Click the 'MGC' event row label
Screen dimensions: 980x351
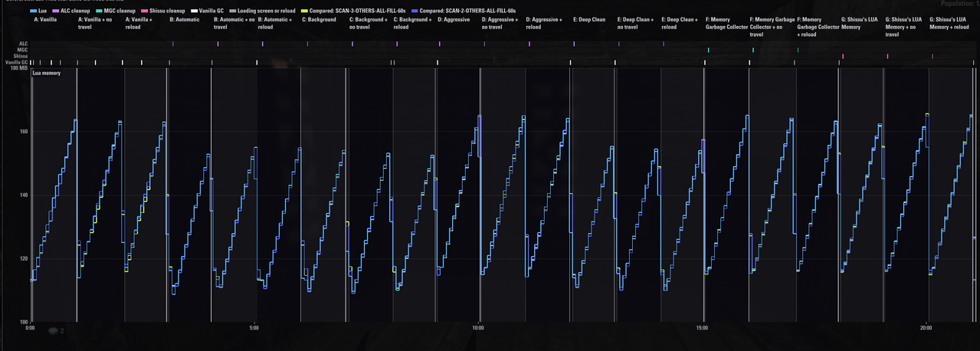23,50
